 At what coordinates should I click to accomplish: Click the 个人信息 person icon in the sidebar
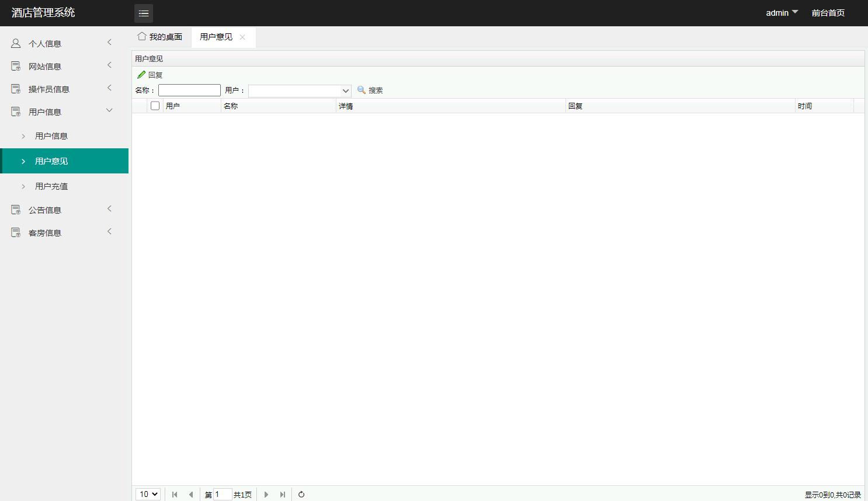(16, 43)
